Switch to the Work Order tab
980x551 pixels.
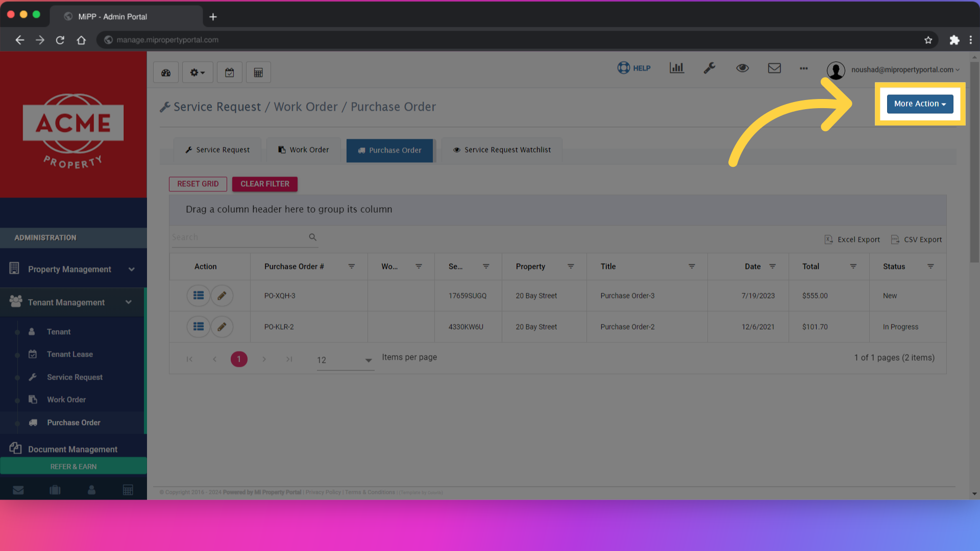[x=304, y=150]
